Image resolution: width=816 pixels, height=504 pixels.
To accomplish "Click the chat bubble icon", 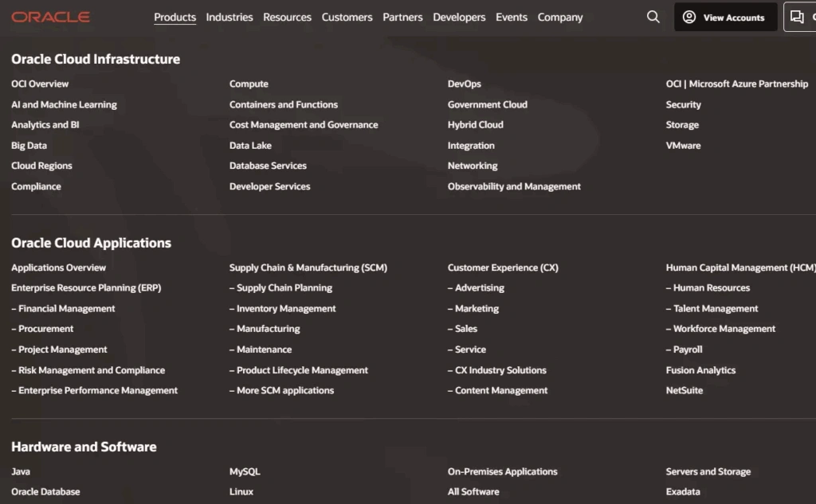I will (x=797, y=17).
